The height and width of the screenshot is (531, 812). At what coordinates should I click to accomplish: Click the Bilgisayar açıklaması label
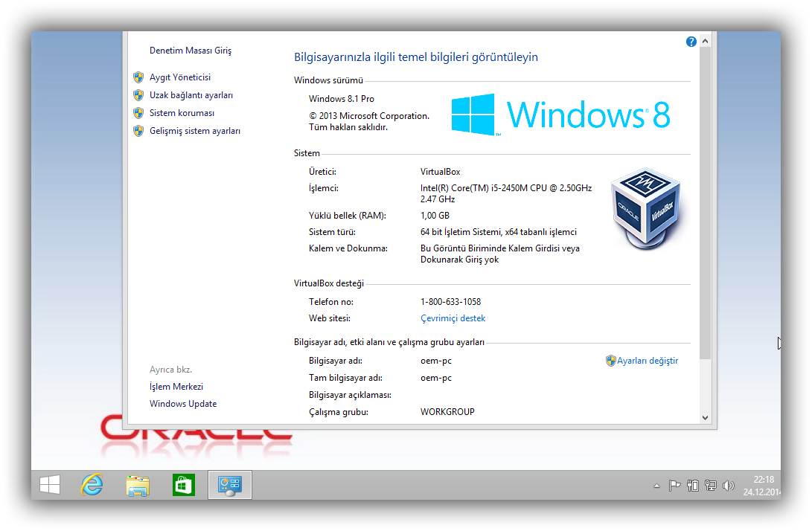[x=350, y=395]
